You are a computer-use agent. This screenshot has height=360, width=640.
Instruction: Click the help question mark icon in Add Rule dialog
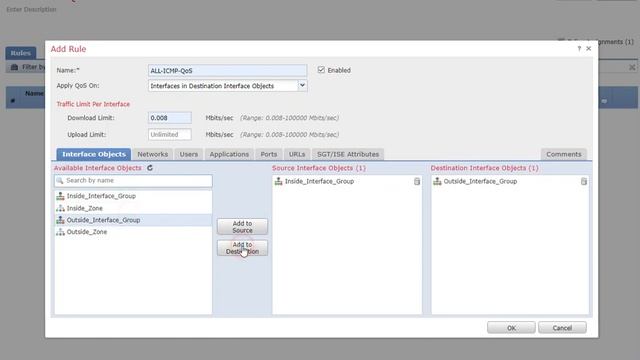click(x=579, y=49)
